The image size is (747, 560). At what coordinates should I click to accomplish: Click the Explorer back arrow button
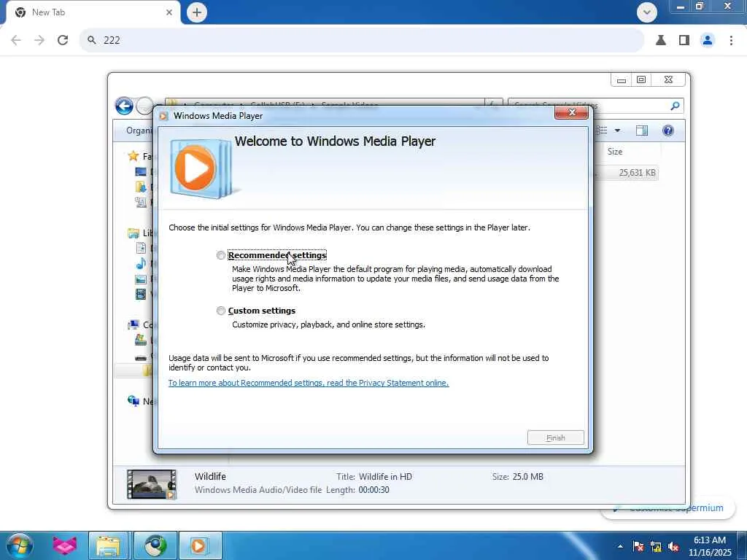(124, 106)
